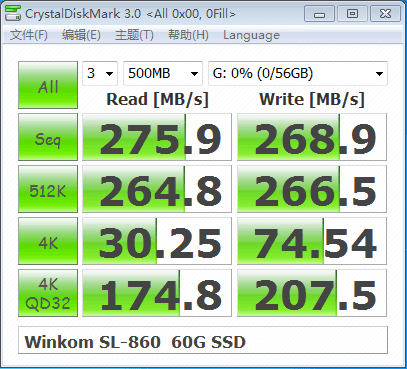Open the 编辑(E) menu
The image size is (407, 369).
[81, 35]
